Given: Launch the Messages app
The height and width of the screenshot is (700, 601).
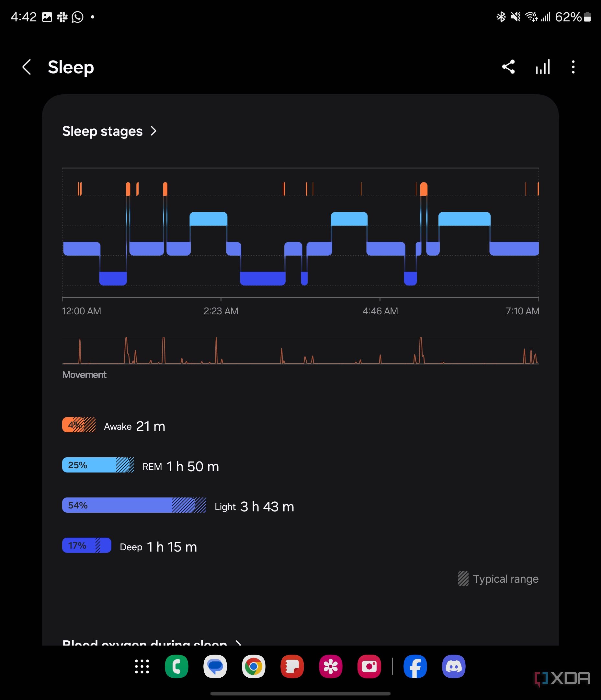Looking at the screenshot, I should pyautogui.click(x=215, y=666).
